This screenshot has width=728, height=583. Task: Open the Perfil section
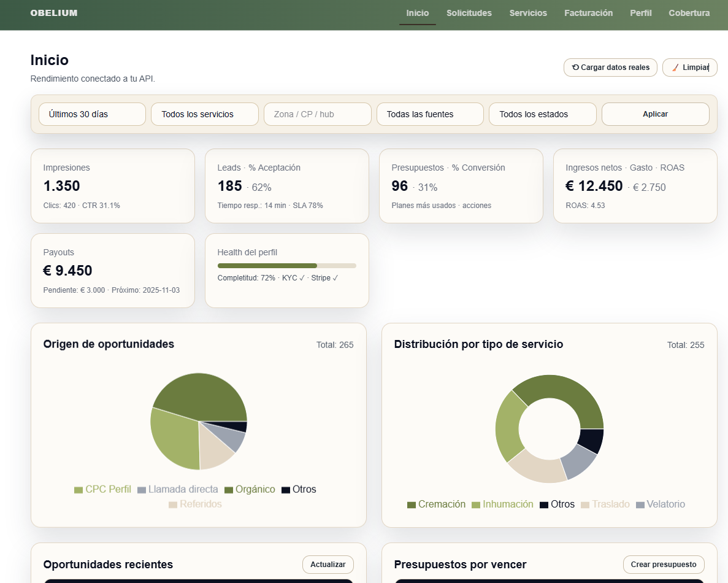coord(640,12)
